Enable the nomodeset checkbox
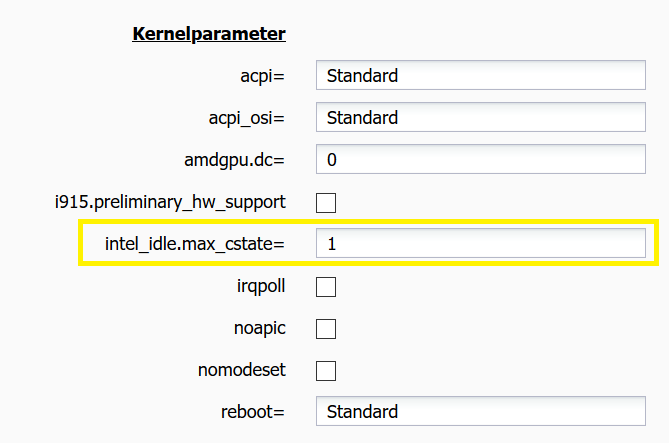Viewport: 669px width, 443px height. [326, 371]
